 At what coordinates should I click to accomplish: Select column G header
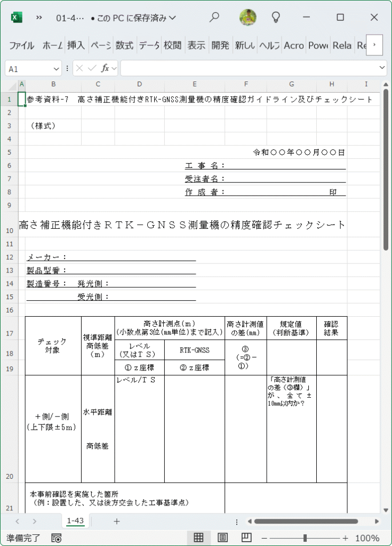pos(292,84)
